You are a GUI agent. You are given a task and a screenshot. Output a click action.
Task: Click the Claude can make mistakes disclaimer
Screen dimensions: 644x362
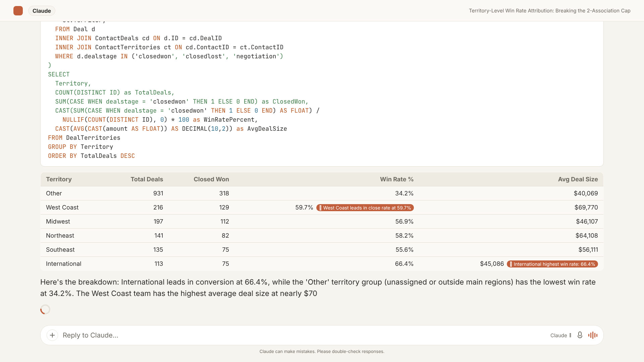322,352
